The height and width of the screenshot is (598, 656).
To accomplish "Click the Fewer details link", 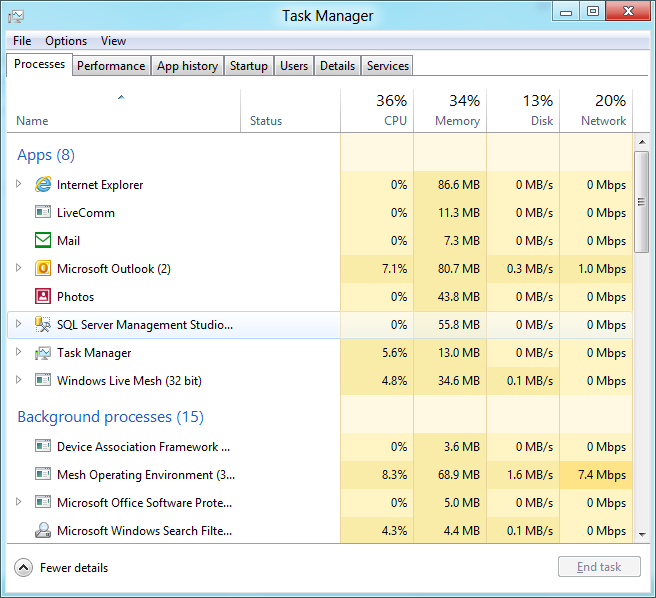I will [74, 568].
